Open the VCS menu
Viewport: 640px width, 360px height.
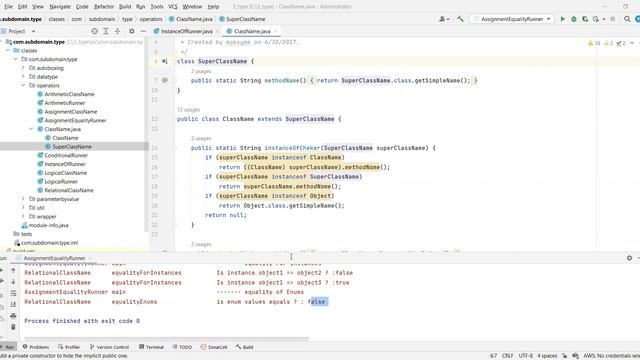point(173,7)
